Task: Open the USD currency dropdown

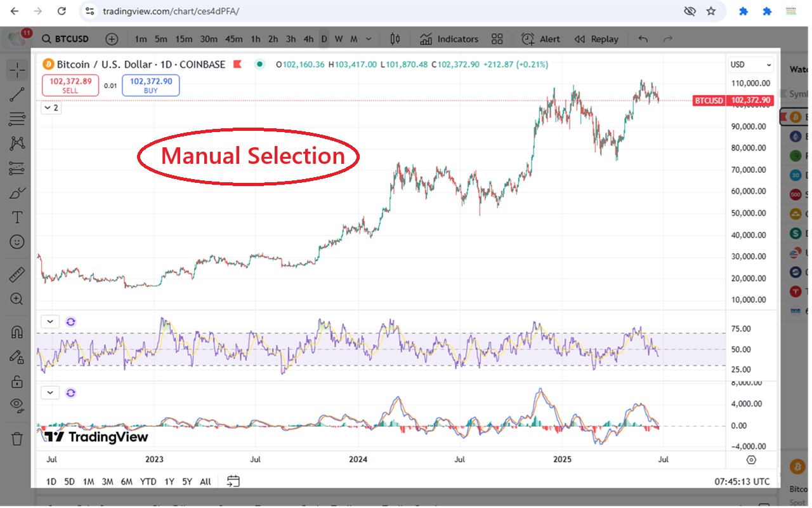Action: pos(751,65)
